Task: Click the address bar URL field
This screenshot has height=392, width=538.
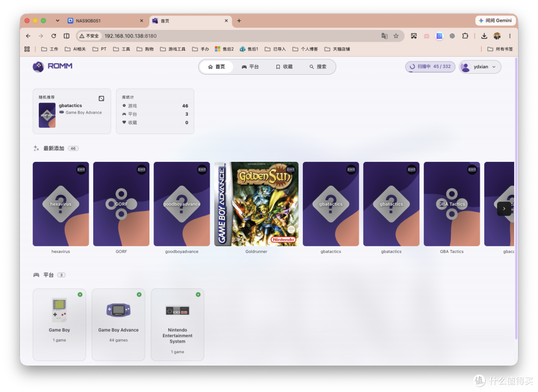Action: coord(240,36)
